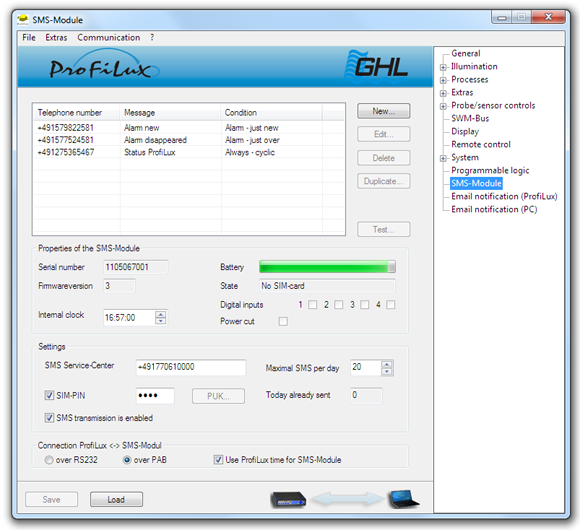The image size is (580, 530).
Task: Select SMS-Module in the tree
Action: [476, 183]
